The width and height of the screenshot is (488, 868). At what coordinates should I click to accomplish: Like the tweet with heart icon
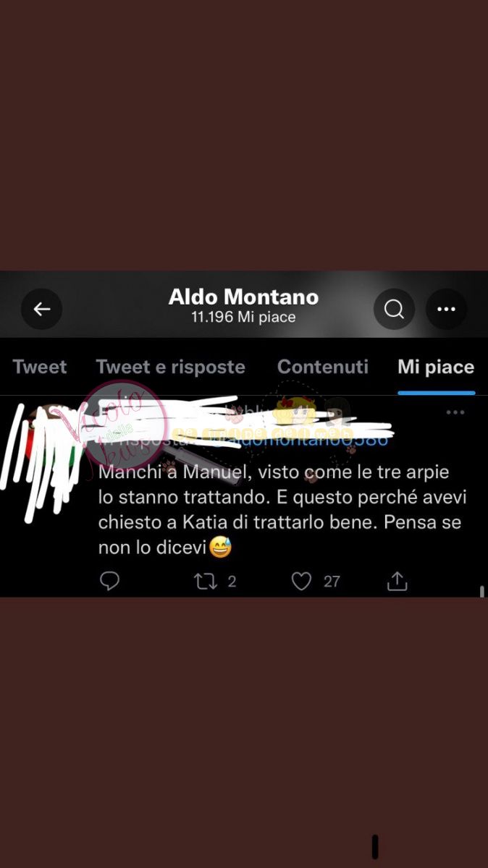[x=301, y=581]
